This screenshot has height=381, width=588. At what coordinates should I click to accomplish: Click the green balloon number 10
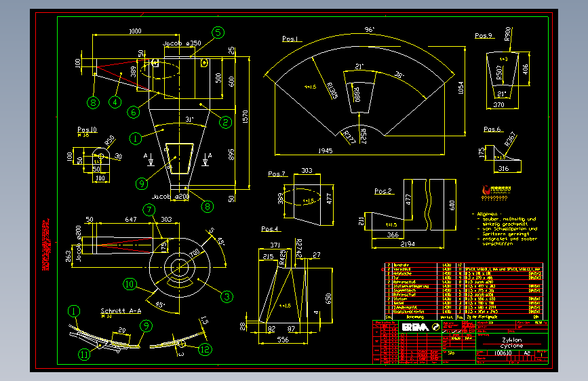(x=130, y=284)
